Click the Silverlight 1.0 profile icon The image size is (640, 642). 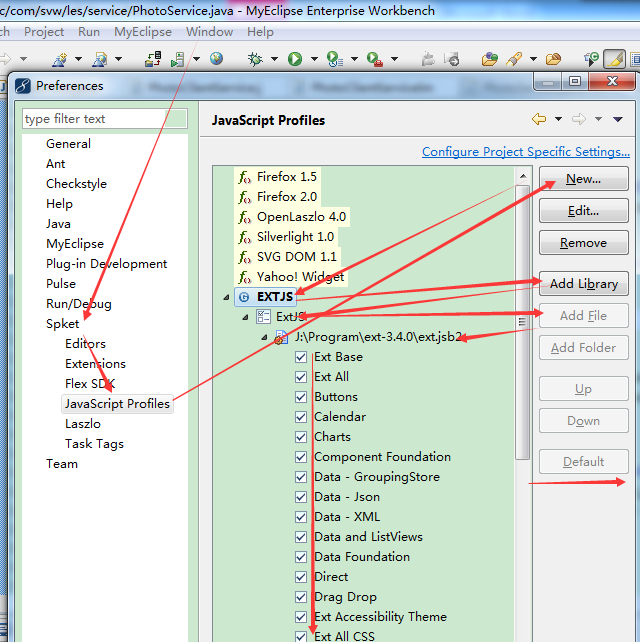(244, 237)
